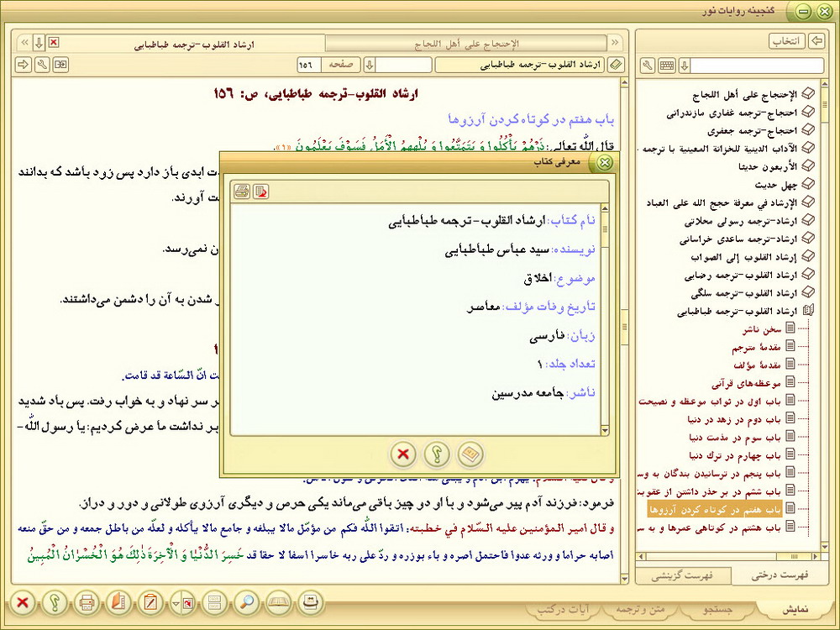Click the back arrow icon next to انتخاب
Image resolution: width=840 pixels, height=630 pixels.
[x=816, y=40]
